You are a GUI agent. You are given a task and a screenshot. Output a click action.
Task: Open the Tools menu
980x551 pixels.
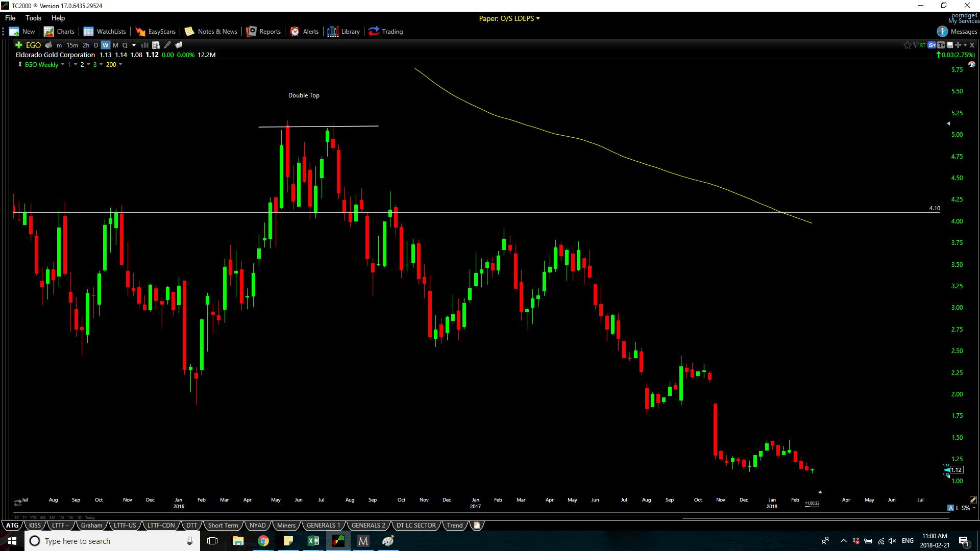point(33,18)
